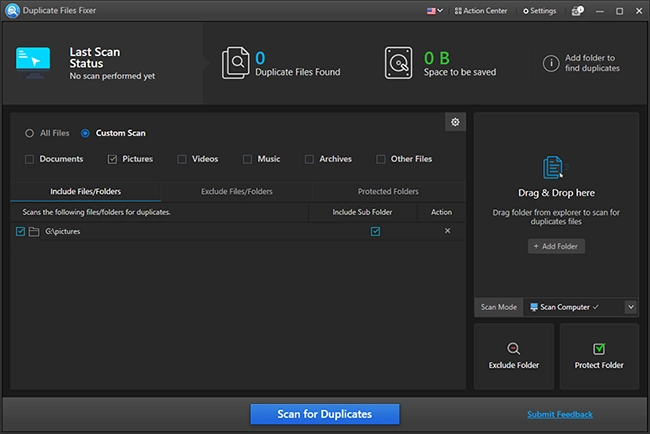Viewport: 650px width, 434px height.
Task: Click the Include Sub Folder column header
Action: [x=362, y=212]
